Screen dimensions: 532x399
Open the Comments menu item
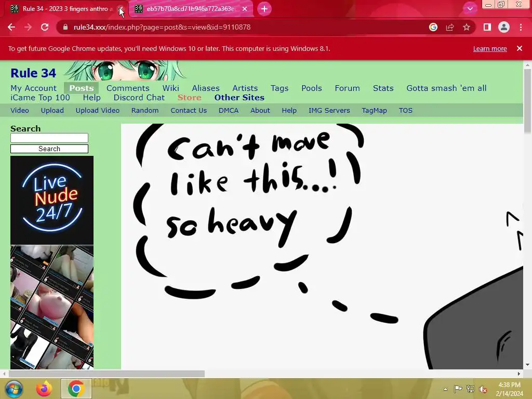point(128,88)
